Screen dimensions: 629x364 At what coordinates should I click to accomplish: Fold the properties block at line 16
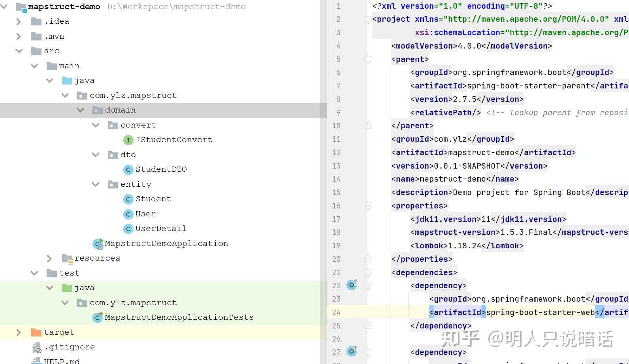tap(368, 206)
